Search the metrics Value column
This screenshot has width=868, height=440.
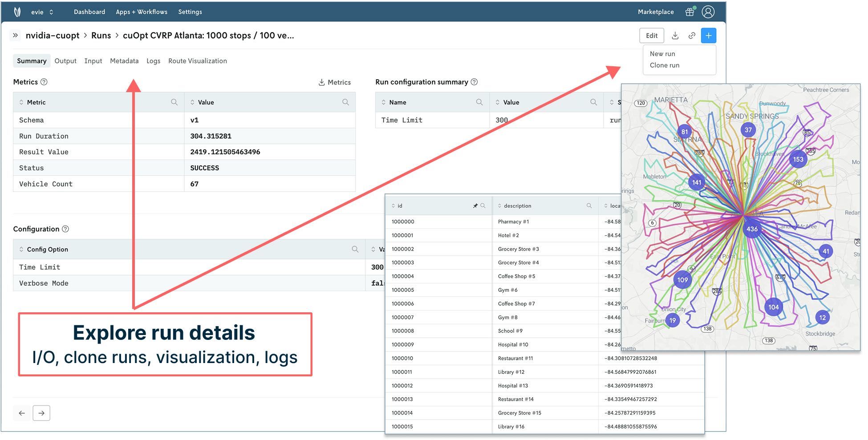tap(345, 102)
